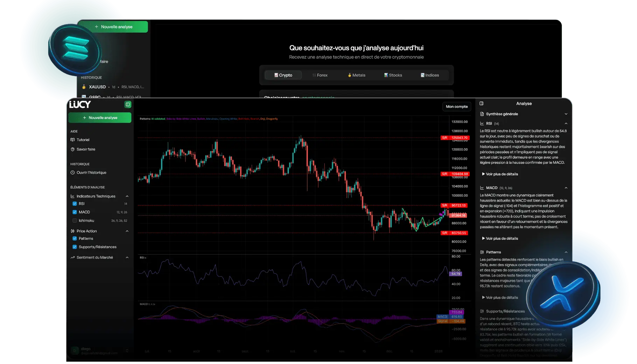Click the Sentiment du Marché trend icon
Viewport: 637px width, 364px height.
(73, 258)
